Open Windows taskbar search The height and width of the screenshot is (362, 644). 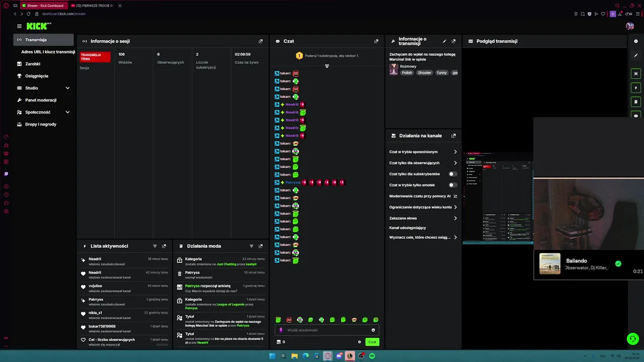click(283, 356)
